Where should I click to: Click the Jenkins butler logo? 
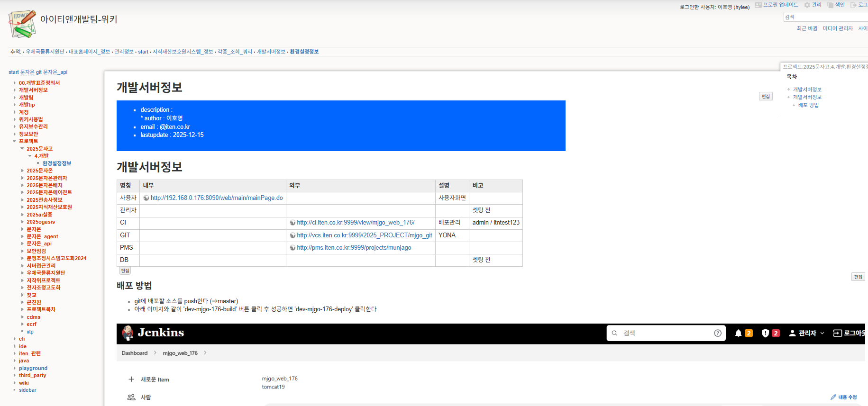[x=128, y=333]
